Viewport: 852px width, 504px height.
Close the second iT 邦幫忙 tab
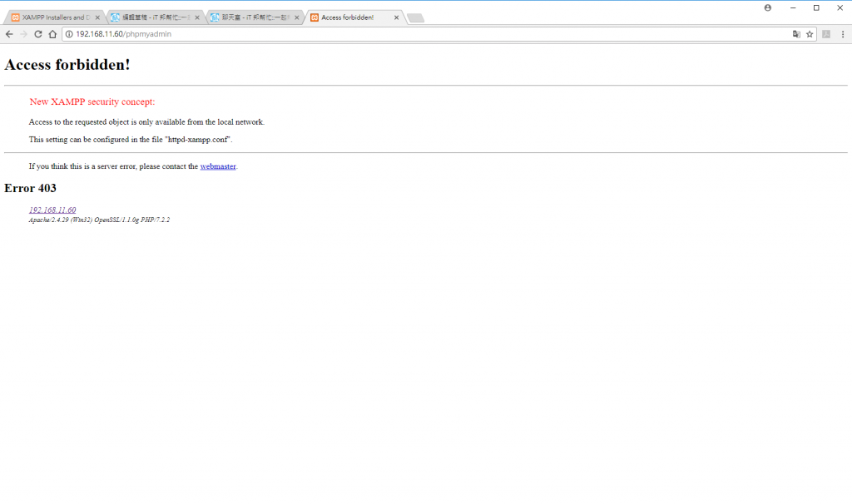pyautogui.click(x=197, y=17)
